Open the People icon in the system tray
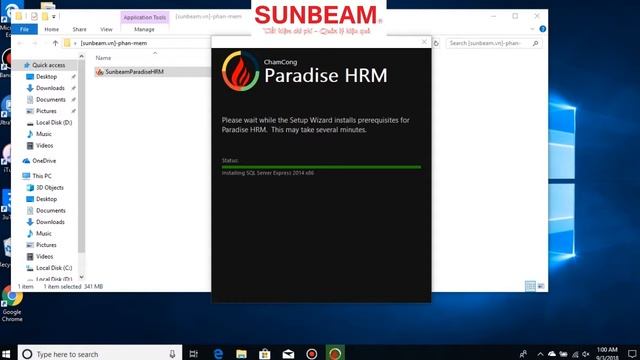This screenshot has height=360, width=640. coord(523,354)
